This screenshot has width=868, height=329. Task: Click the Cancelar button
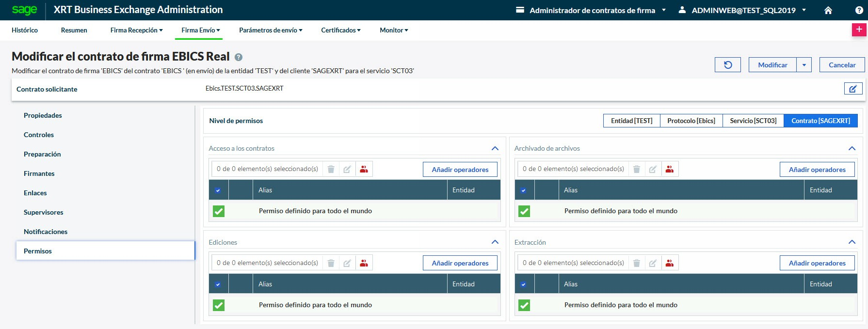[842, 65]
